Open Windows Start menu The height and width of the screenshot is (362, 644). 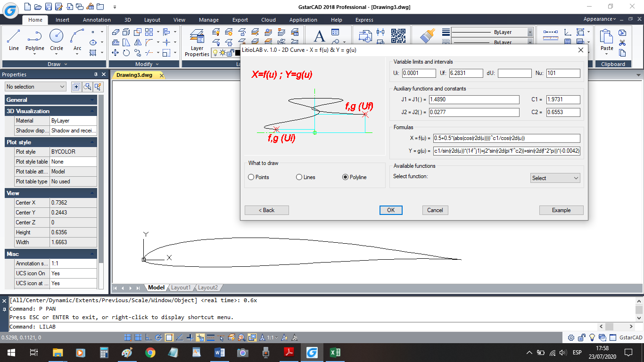click(11, 352)
